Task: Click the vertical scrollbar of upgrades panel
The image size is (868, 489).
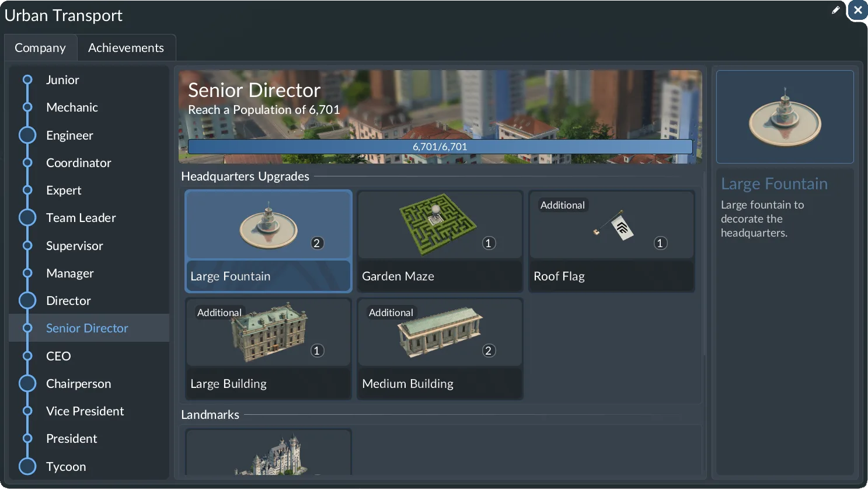Action: coord(705,263)
